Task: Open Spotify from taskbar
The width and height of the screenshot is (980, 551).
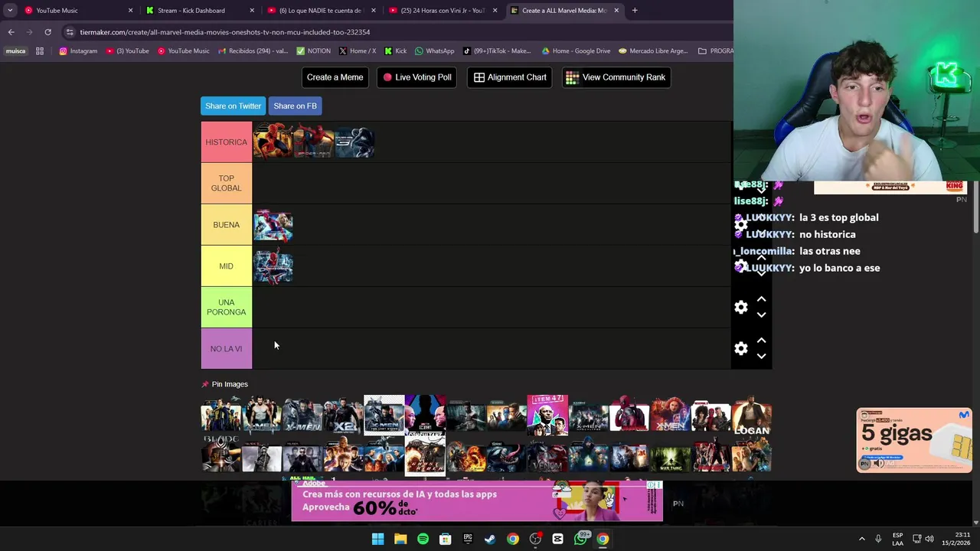Action: coord(423,539)
